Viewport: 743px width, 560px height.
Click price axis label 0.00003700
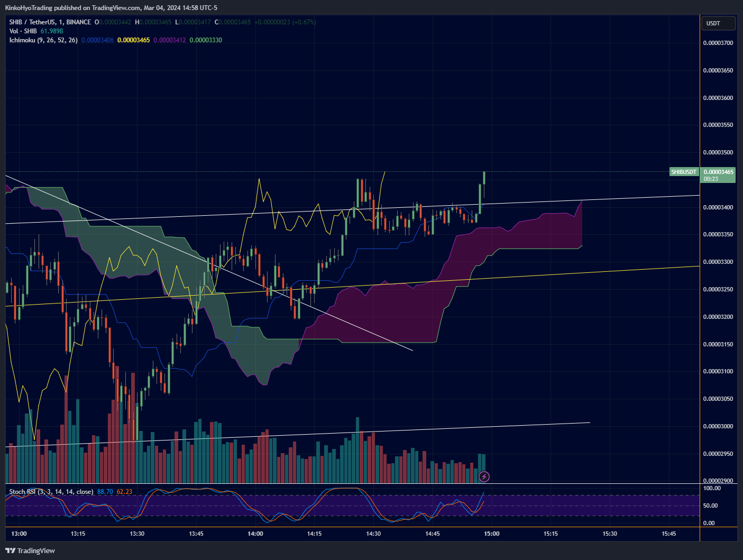[718, 43]
